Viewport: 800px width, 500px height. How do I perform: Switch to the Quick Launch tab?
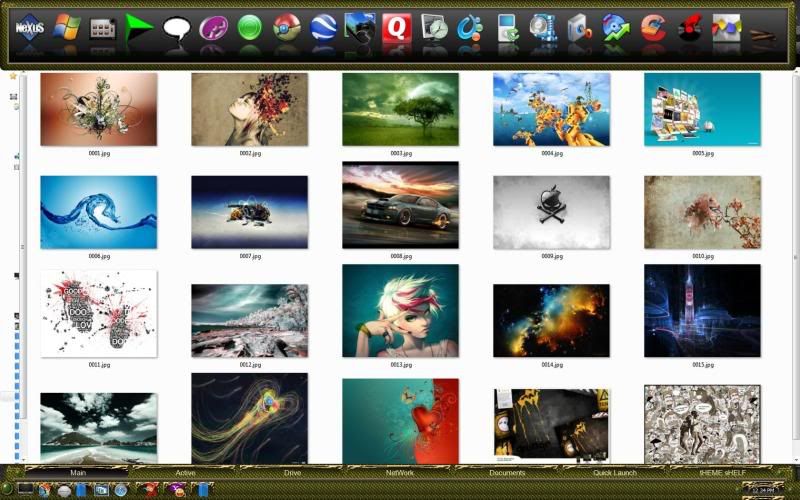(x=615, y=473)
